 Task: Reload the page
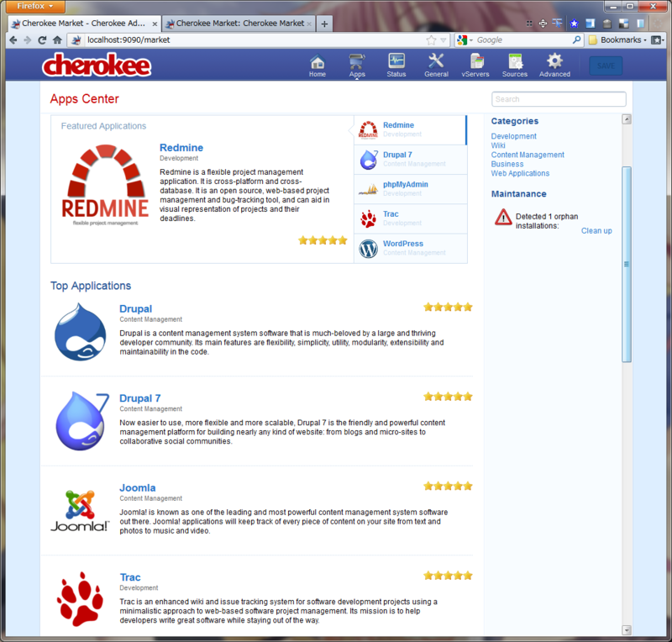coord(42,39)
